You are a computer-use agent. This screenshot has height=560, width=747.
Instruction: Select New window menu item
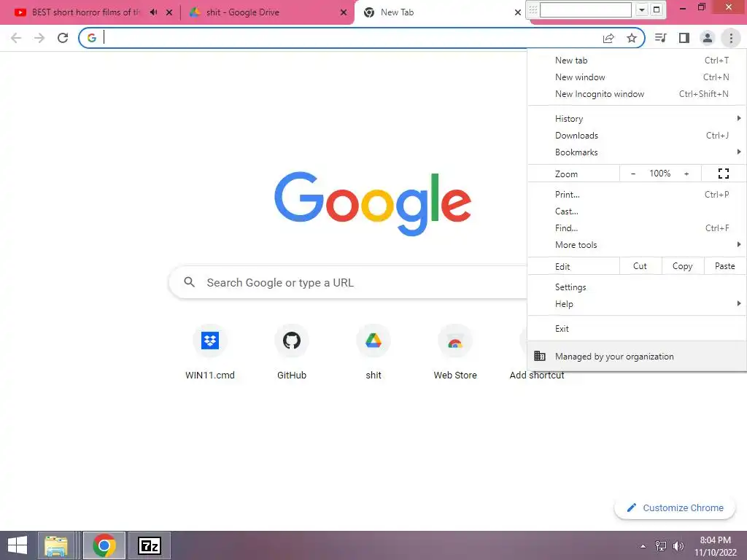tap(637, 77)
